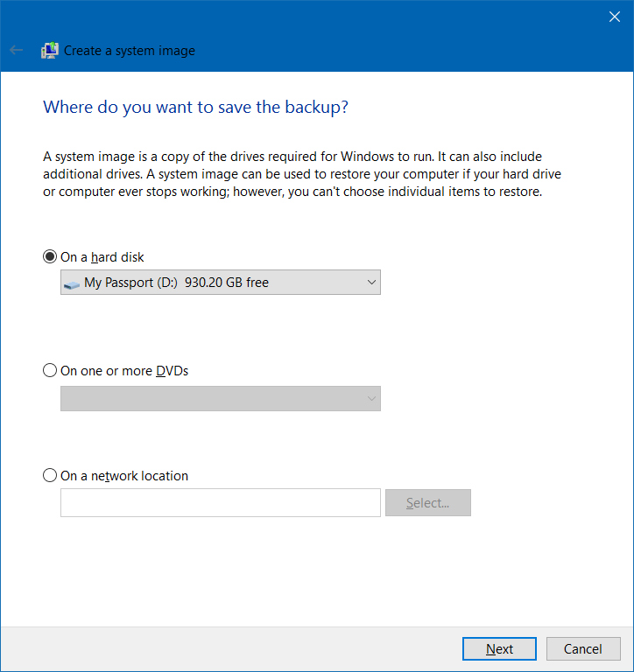Click the greyed-out DVD drive combo box

(210, 399)
